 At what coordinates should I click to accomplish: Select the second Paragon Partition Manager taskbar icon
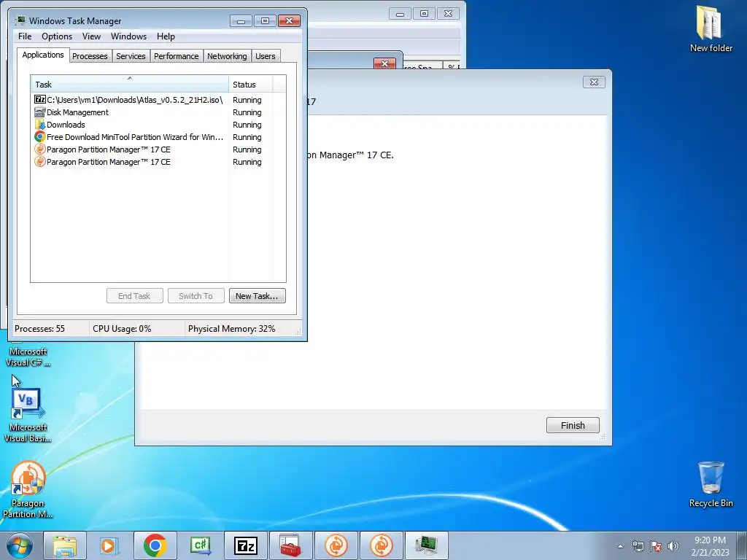click(x=381, y=545)
